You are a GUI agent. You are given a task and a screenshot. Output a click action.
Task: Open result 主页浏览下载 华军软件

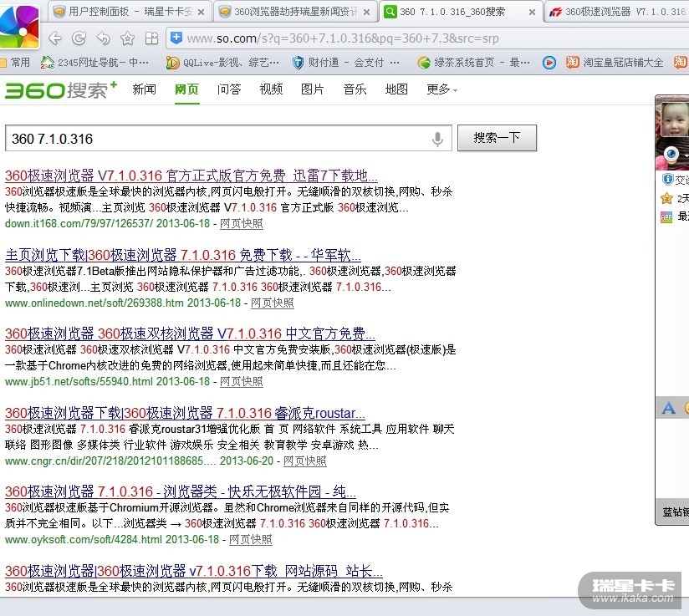pos(183,255)
